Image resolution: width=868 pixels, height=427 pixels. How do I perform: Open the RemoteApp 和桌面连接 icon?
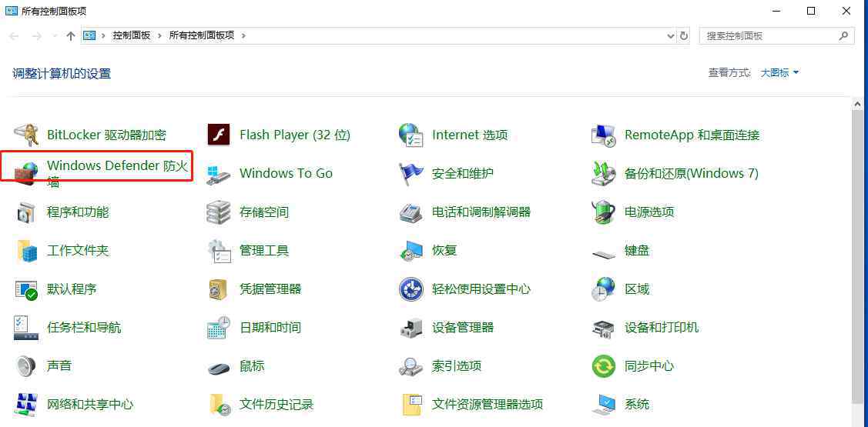click(603, 135)
